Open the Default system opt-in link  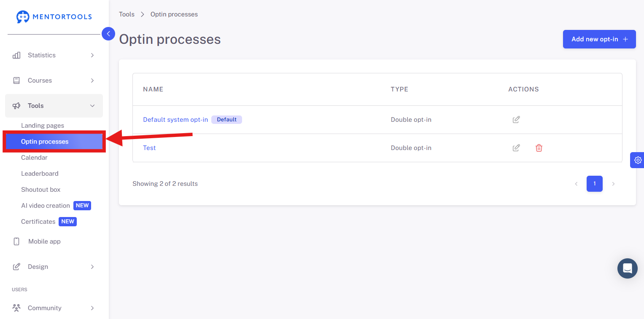pyautogui.click(x=175, y=120)
